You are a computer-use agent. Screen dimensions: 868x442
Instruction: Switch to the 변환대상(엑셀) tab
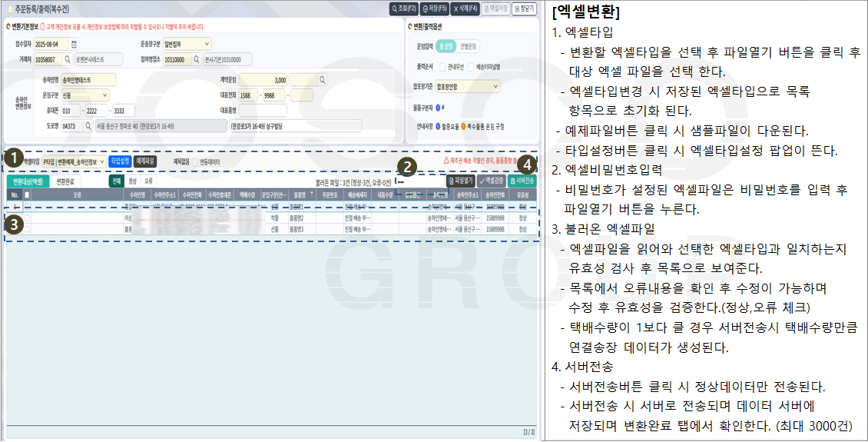coord(28,181)
